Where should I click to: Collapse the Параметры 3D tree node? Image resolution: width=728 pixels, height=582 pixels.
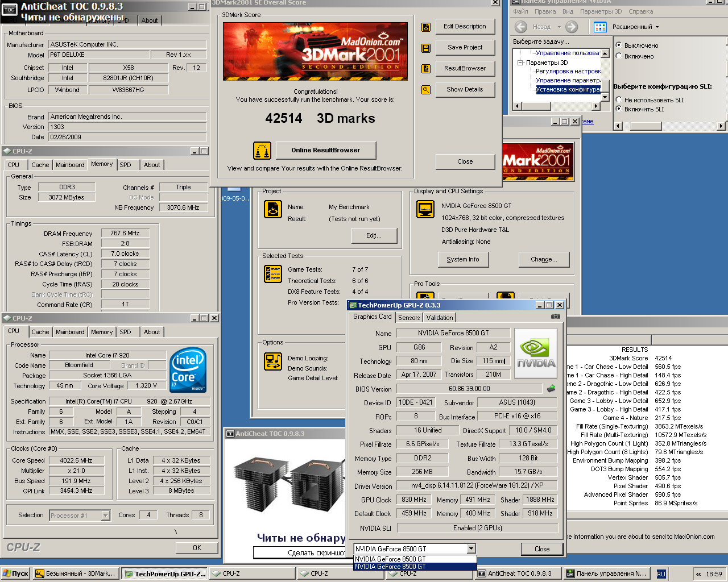click(x=520, y=63)
